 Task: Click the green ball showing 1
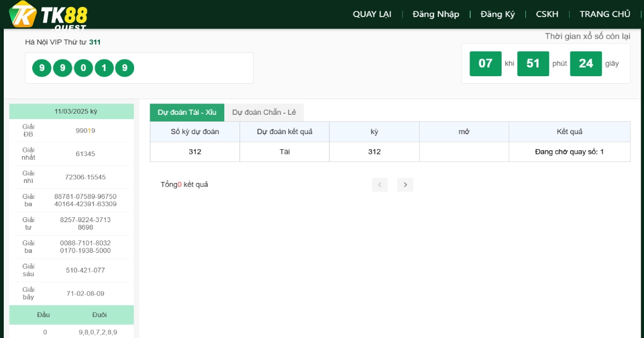click(104, 68)
